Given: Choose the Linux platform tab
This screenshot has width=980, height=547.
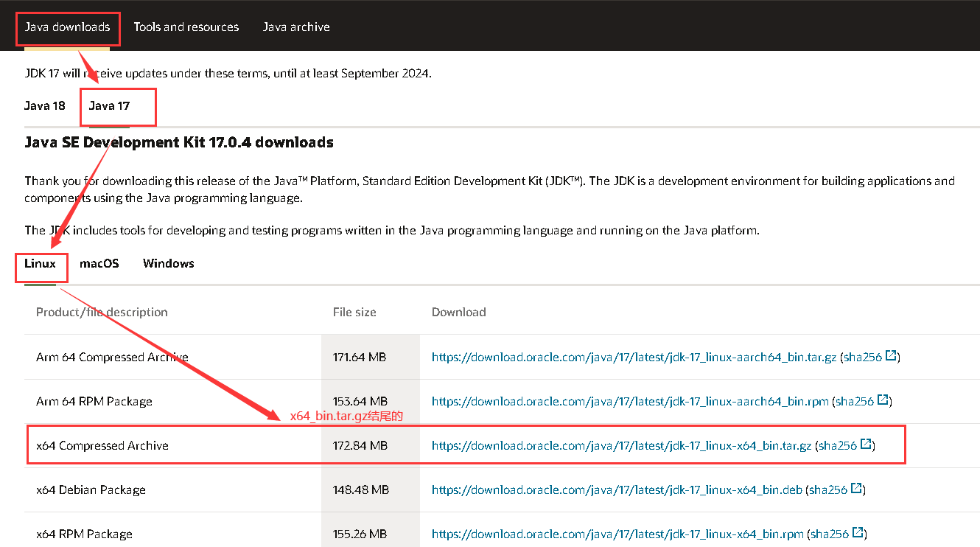Looking at the screenshot, I should tap(41, 263).
